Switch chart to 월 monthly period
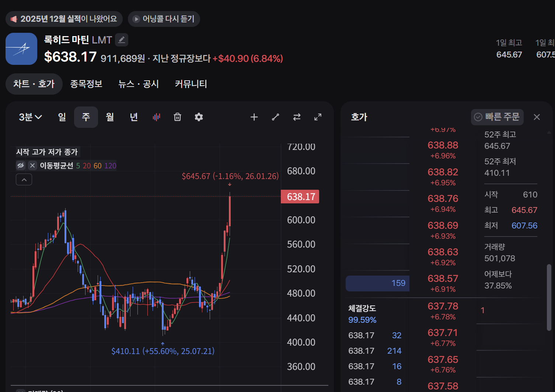This screenshot has height=392, width=555. click(110, 117)
